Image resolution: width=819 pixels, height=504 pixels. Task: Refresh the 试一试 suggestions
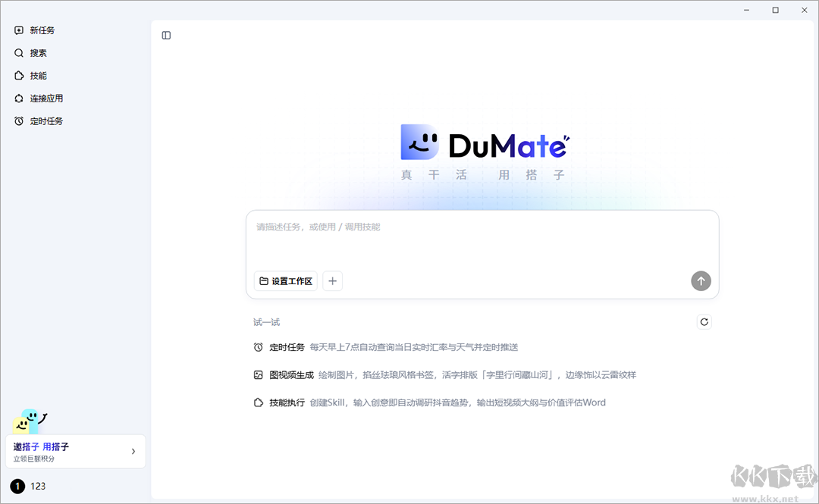pos(704,321)
